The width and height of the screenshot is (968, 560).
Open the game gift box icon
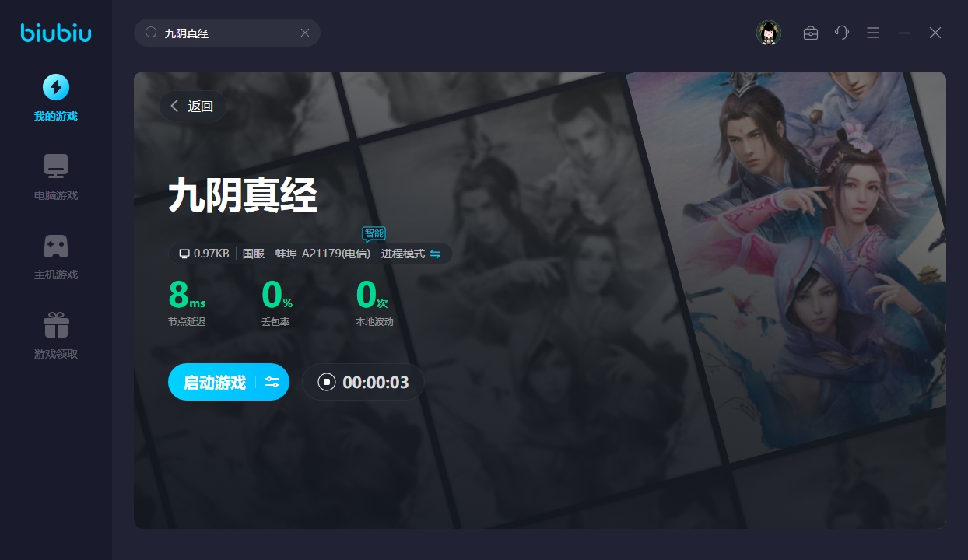click(x=56, y=324)
